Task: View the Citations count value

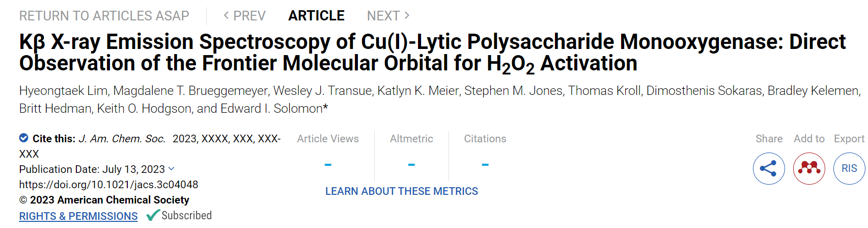Action: tap(485, 165)
